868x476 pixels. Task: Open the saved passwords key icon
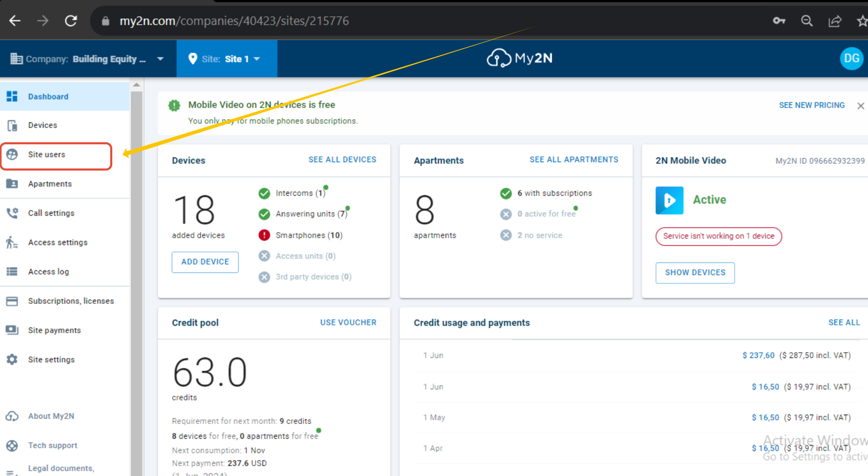pyautogui.click(x=779, y=21)
